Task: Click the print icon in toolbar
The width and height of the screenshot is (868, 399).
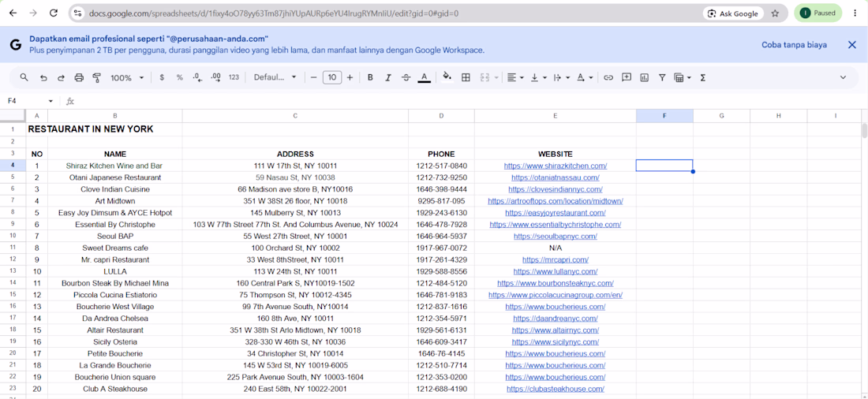Action: (x=79, y=77)
